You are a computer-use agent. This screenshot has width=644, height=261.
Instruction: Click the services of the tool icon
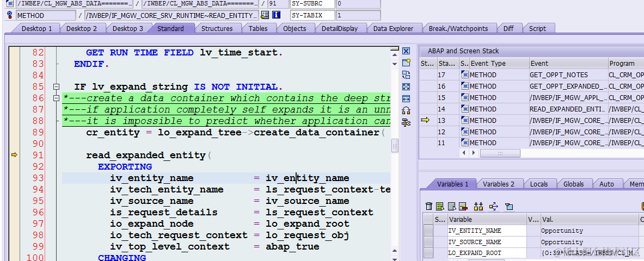click(406, 110)
